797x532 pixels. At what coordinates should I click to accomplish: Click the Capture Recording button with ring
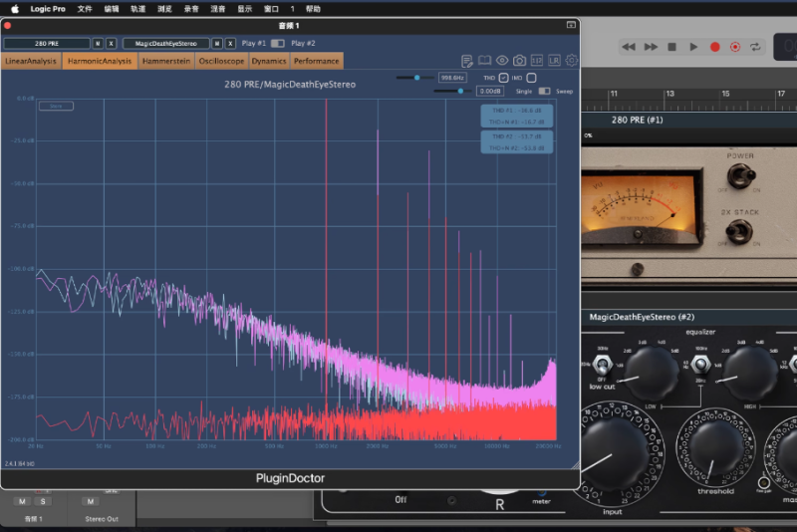click(x=735, y=47)
